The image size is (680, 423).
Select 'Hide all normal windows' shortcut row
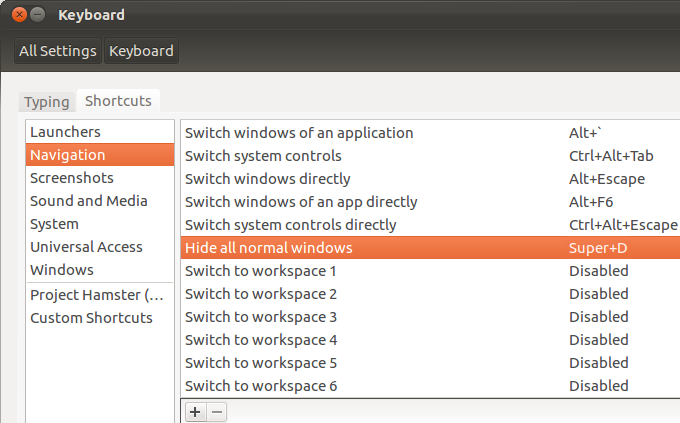coord(269,248)
